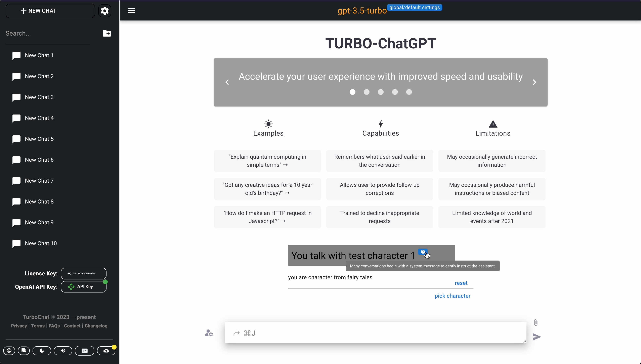Open settings with the gear icon
Viewport: 641px width, 364px height.
104,11
